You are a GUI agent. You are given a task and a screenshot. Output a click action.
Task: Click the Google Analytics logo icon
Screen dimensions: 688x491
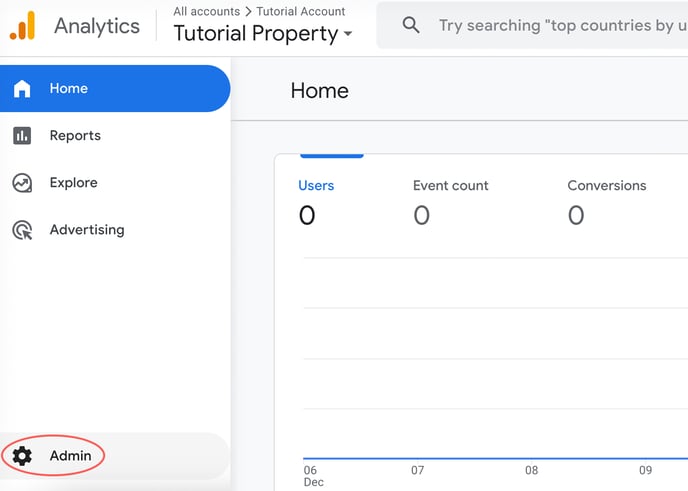pos(22,25)
